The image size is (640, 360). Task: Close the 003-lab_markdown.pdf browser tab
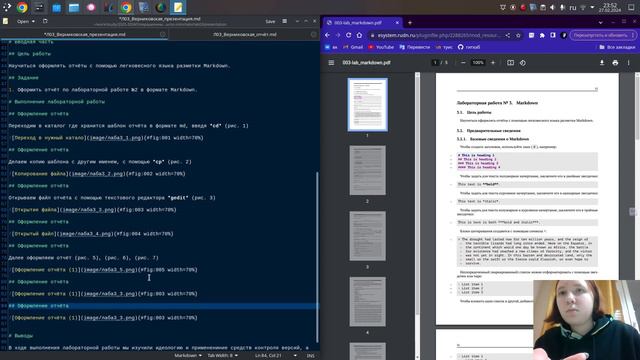(397, 23)
